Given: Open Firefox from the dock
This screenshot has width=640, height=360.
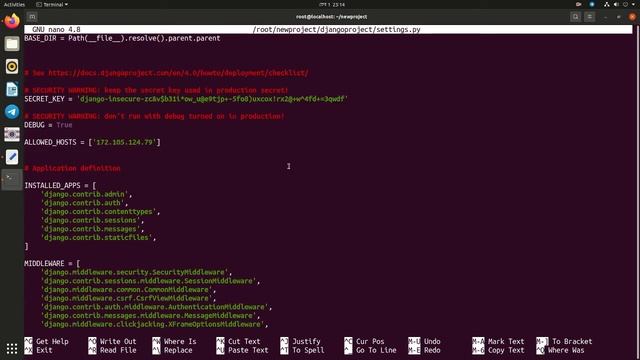Looking at the screenshot, I should [x=12, y=21].
